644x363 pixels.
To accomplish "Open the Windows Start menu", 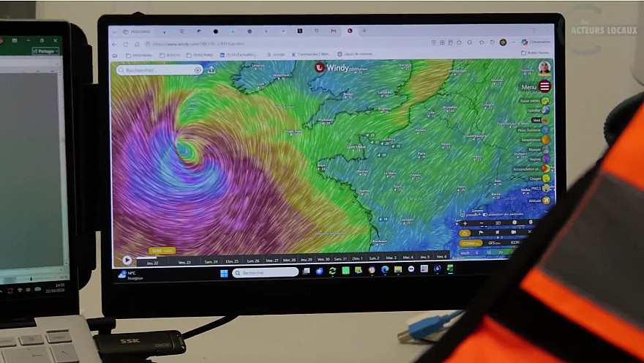I will [224, 273].
